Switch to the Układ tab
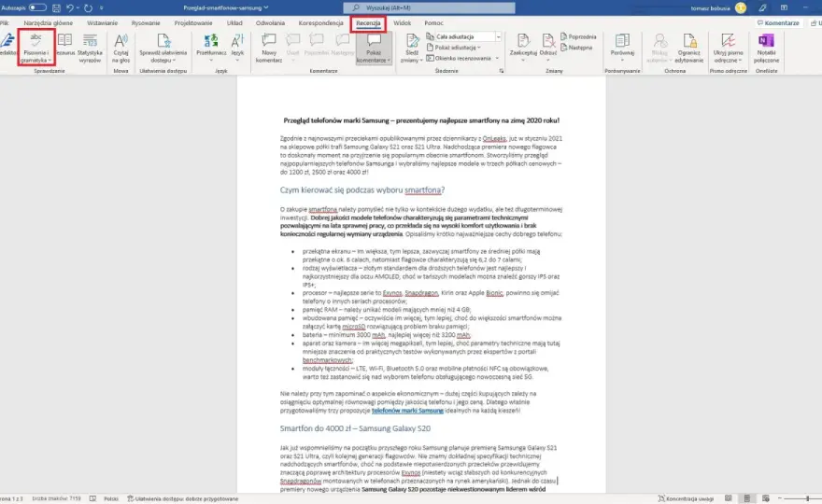Screen dimensions: 822x504 (x=234, y=23)
